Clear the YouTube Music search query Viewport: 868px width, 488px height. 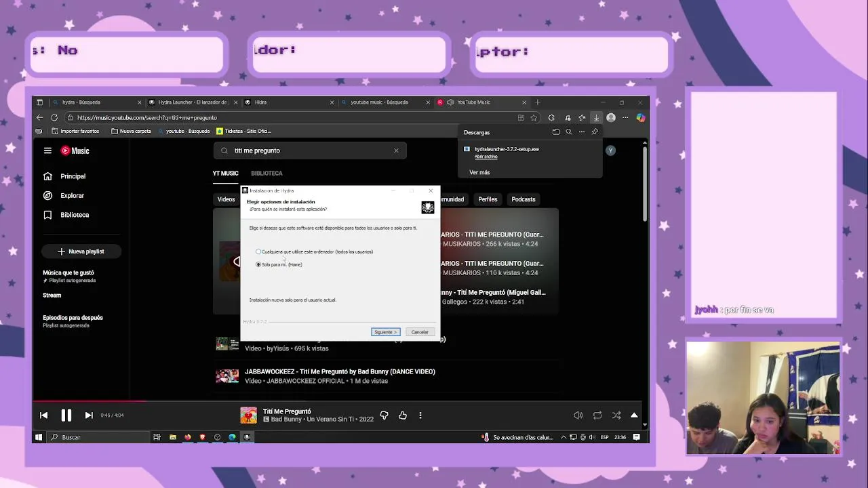point(396,150)
